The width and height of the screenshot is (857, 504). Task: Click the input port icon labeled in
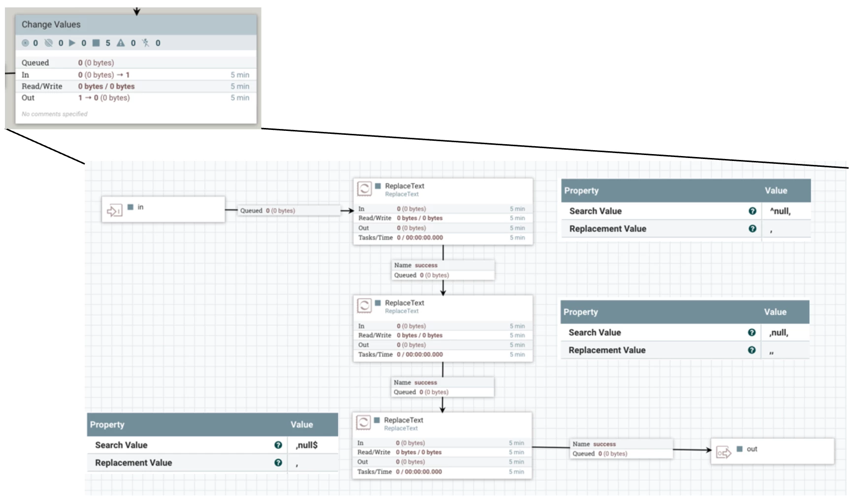[x=114, y=211]
